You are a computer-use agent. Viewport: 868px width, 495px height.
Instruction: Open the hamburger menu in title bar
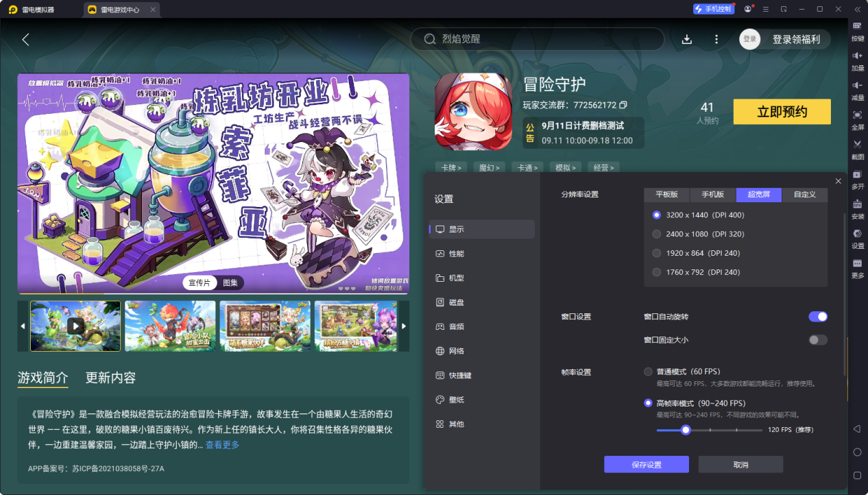(765, 10)
